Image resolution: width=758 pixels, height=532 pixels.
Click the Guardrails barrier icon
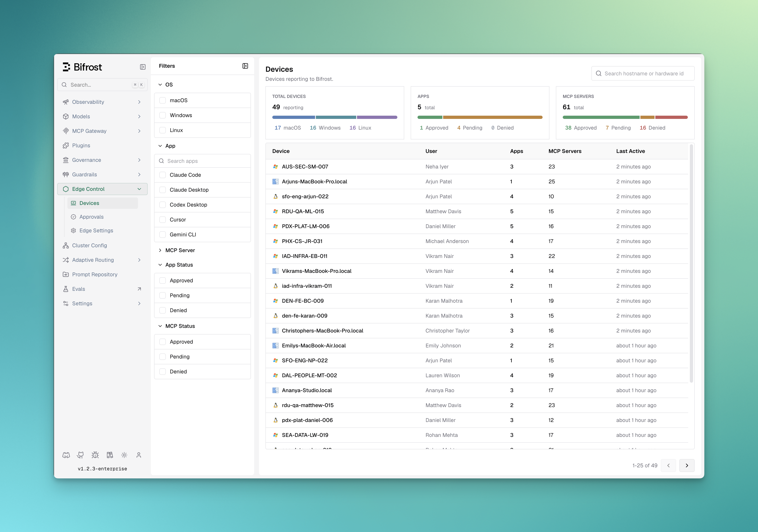66,175
